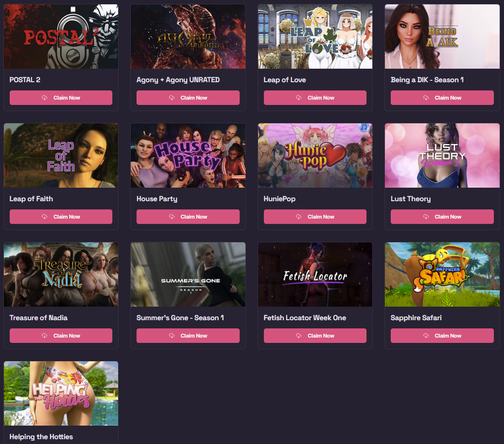Claim Summer's Gone - Season 1

[x=188, y=336]
